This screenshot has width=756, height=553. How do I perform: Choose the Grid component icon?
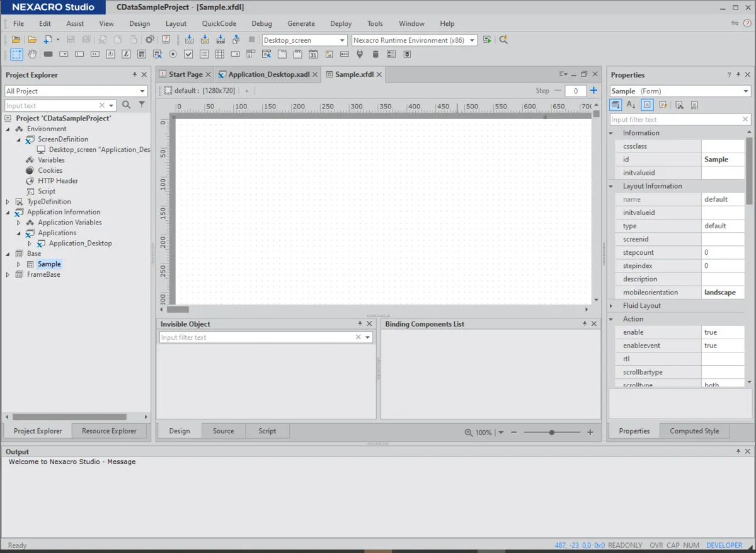[219, 54]
